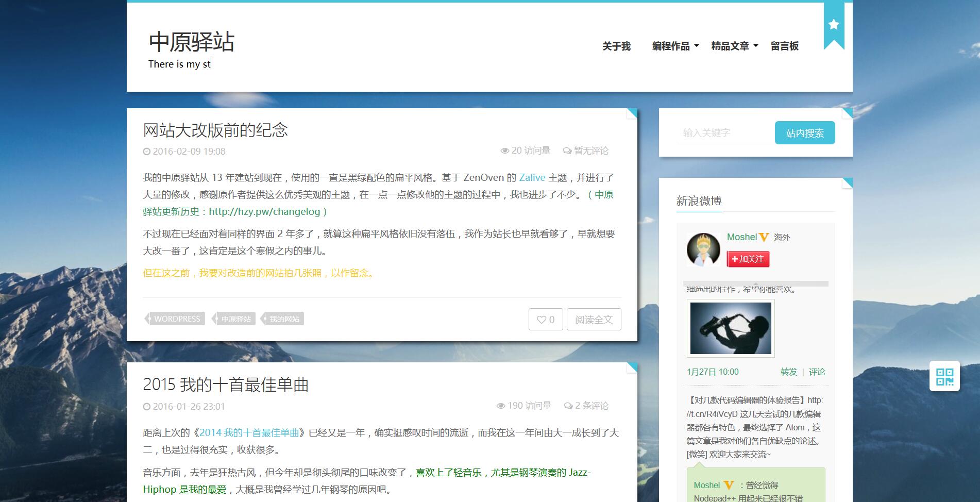Click the 2 条评论 comments link
Screen dimensions: 980x502
coord(587,406)
